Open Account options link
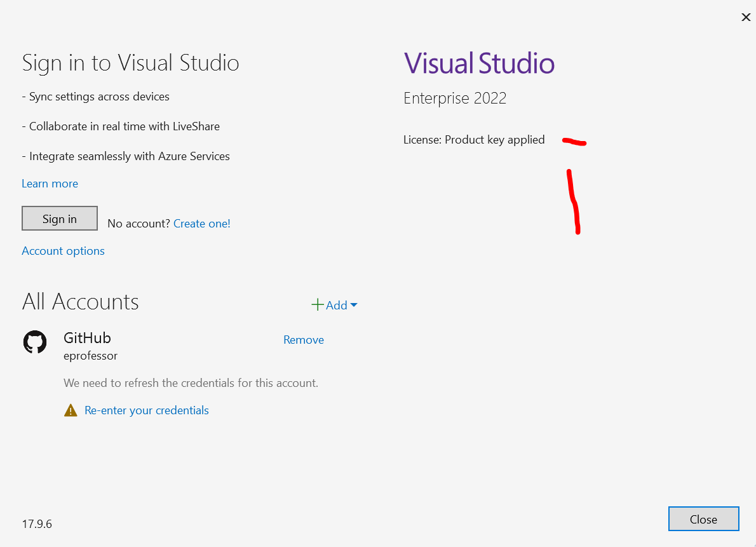Viewport: 756px width, 547px height. pyautogui.click(x=63, y=251)
